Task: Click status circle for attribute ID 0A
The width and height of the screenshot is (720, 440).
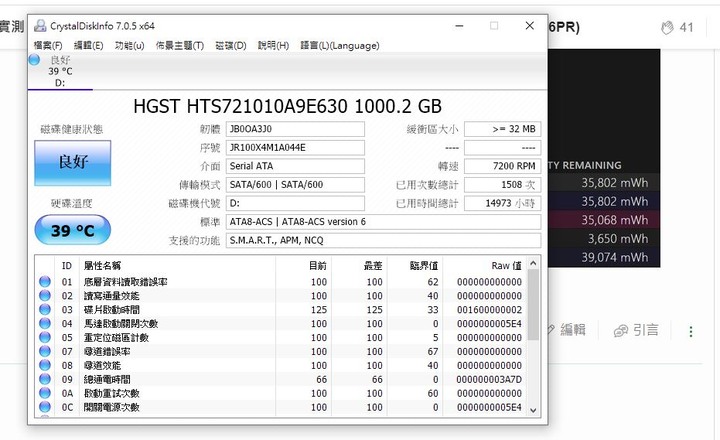Action: (45, 393)
